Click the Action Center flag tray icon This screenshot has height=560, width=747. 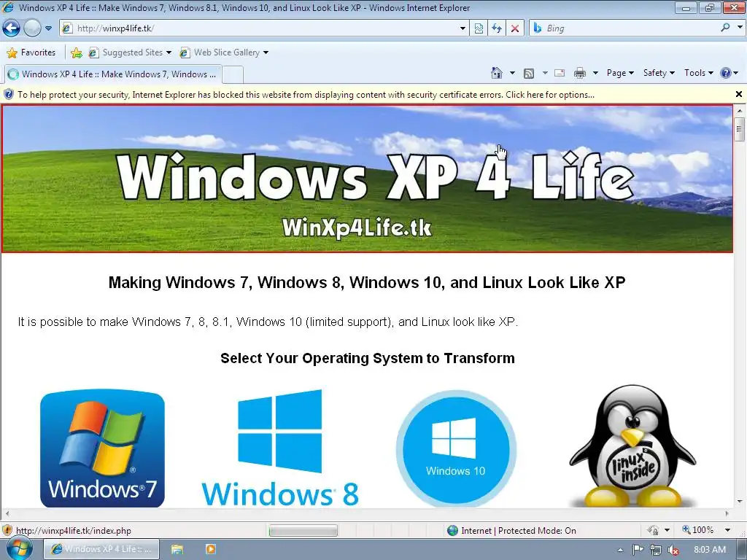tap(638, 550)
